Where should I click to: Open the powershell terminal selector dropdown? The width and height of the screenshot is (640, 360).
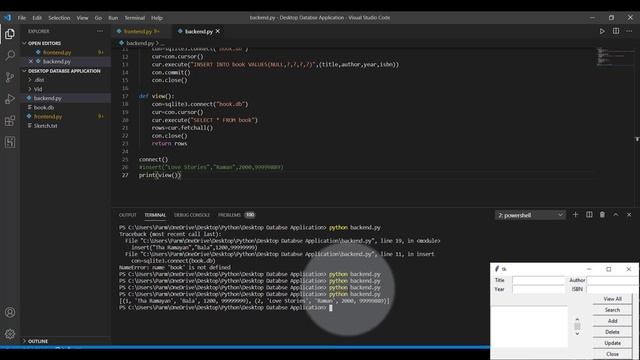pyautogui.click(x=530, y=215)
